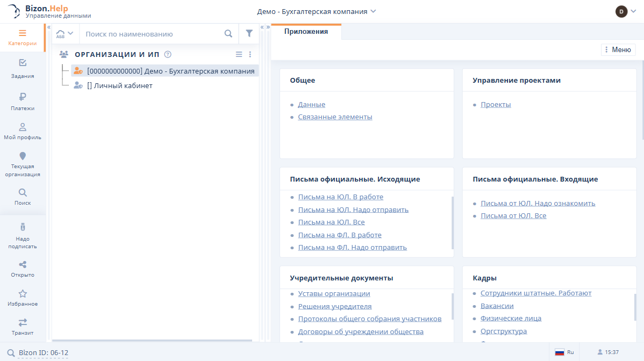Click horizontal scrollbar under tree panel

[152, 341]
